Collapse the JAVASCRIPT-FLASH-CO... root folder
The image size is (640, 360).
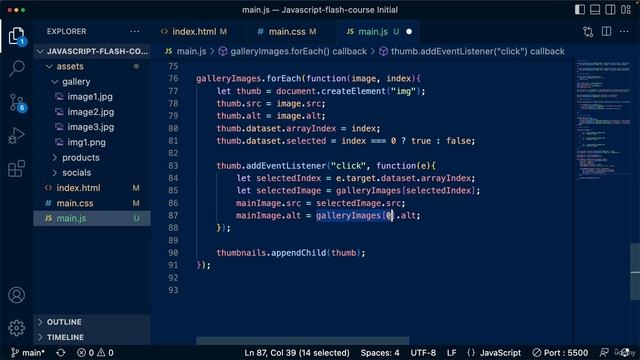tap(92, 51)
